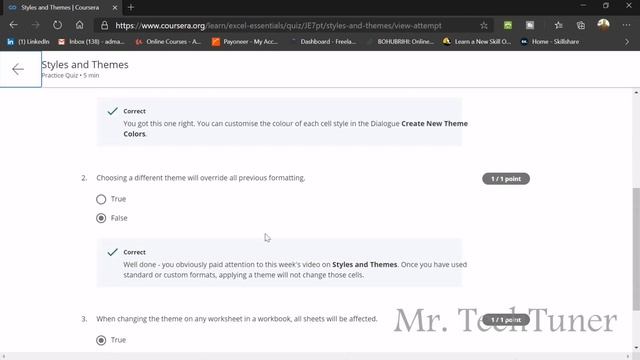
Task: Click the scrollbar up arrow
Action: [x=636, y=93]
